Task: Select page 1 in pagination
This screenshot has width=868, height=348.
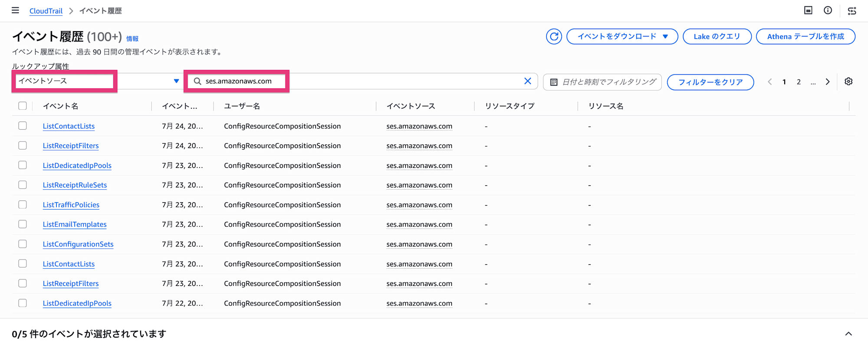Action: coord(784,82)
